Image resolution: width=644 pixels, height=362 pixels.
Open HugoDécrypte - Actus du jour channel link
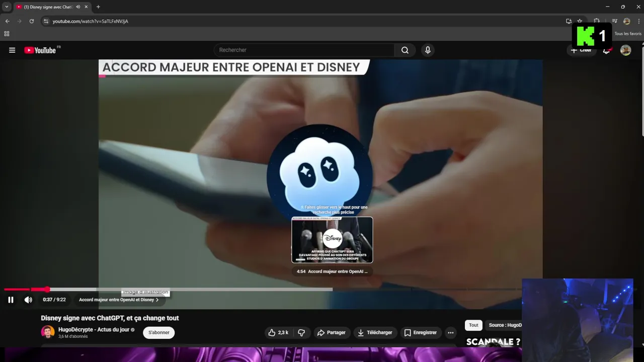(x=94, y=329)
